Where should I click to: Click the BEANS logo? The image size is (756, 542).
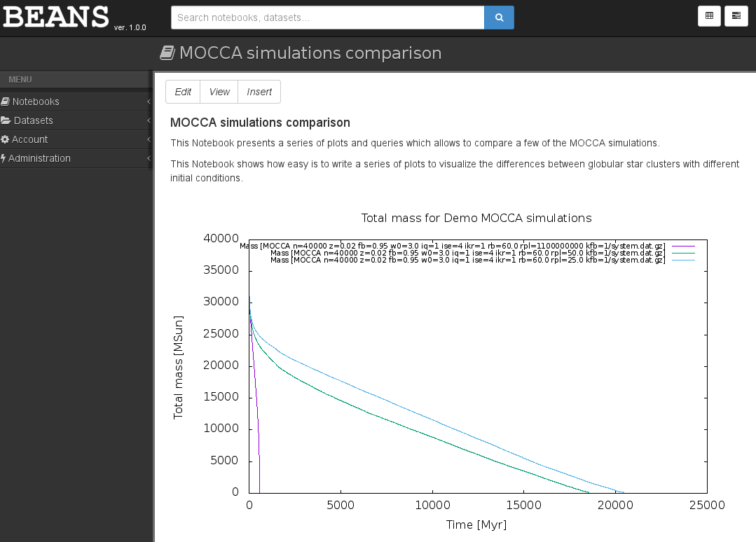click(56, 17)
